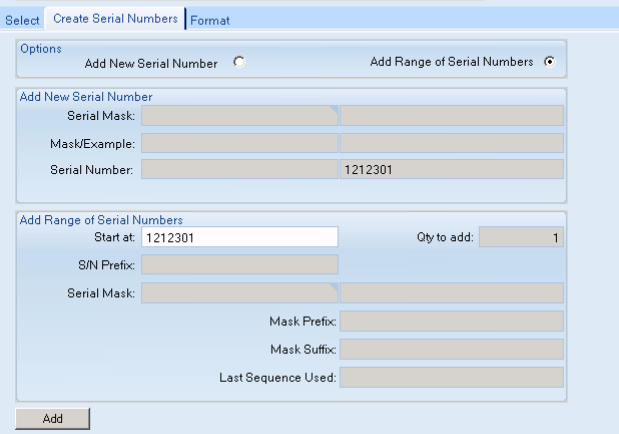Click the left Mask/Example field

click(x=240, y=143)
